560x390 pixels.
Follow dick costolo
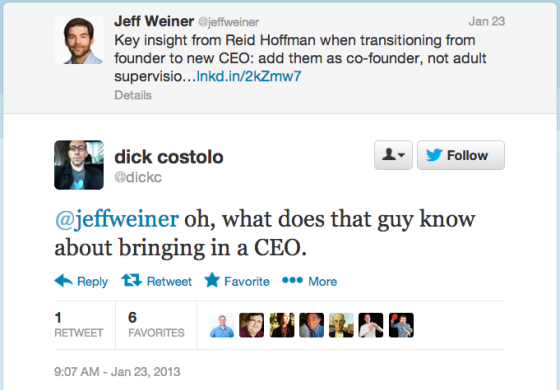pyautogui.click(x=461, y=155)
